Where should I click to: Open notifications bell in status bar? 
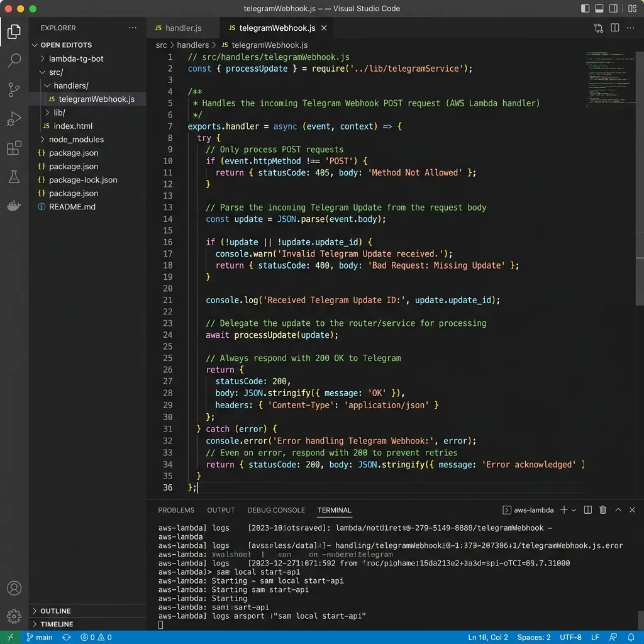pos(631,638)
